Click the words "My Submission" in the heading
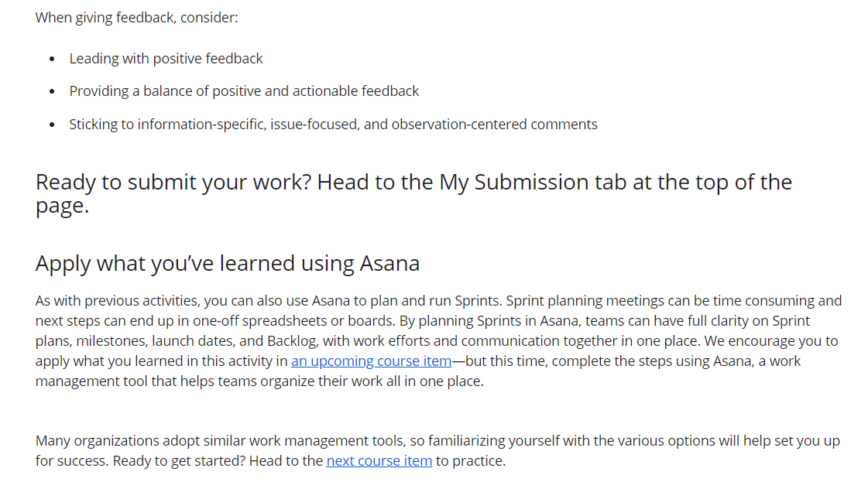 tap(513, 182)
